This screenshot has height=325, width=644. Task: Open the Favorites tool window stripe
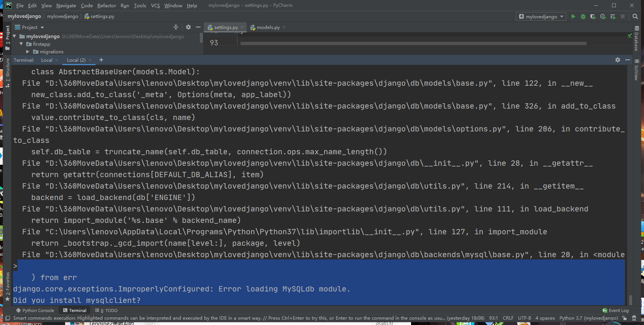point(8,287)
